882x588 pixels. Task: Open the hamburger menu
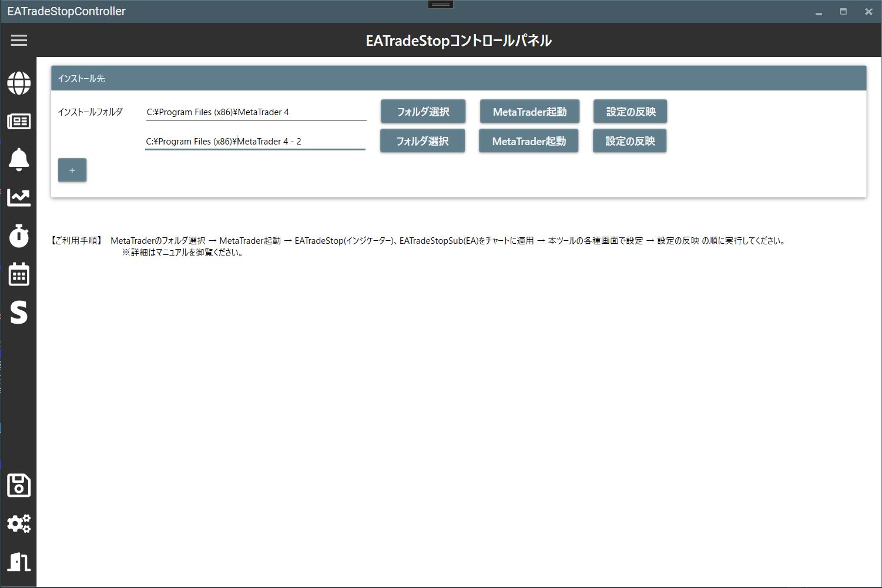19,40
